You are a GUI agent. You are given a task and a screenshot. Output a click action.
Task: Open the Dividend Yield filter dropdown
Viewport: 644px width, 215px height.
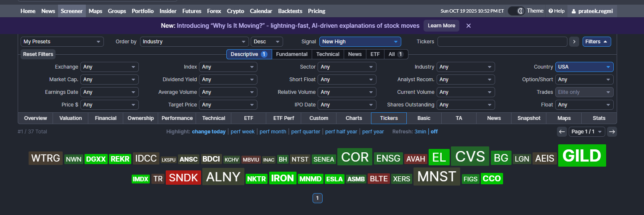tap(228, 80)
